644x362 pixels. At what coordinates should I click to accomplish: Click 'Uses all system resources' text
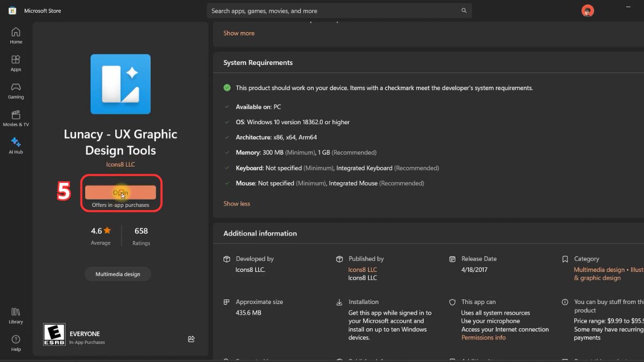[x=495, y=313]
